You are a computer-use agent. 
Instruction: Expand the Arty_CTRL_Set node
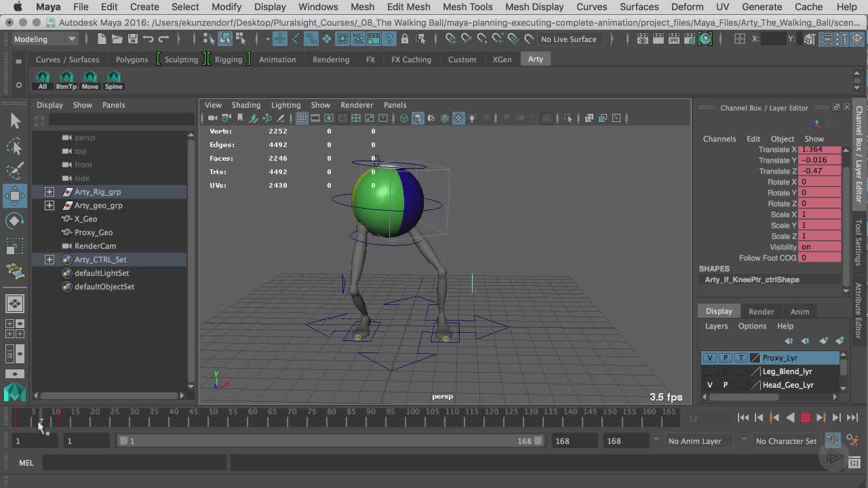pos(50,260)
